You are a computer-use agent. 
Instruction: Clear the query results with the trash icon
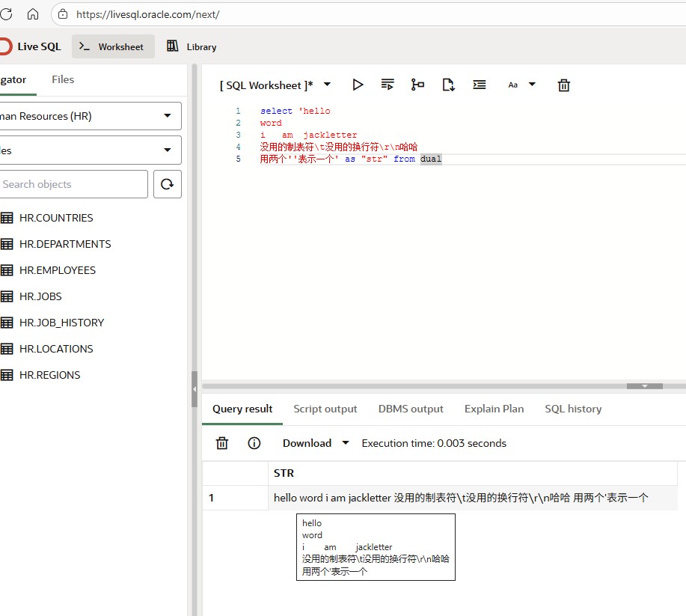click(x=222, y=443)
